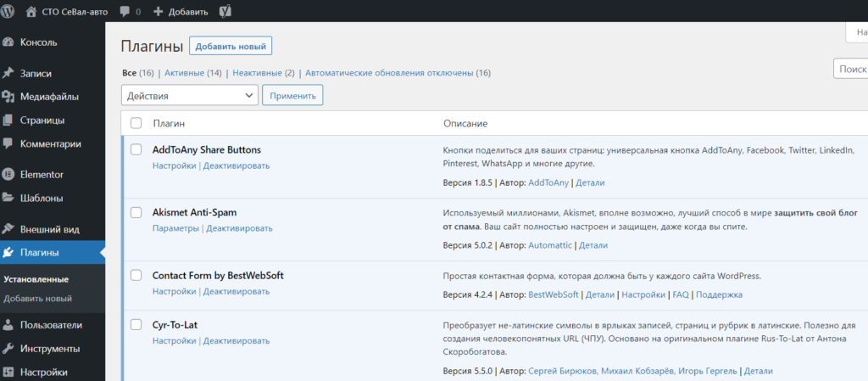The image size is (868, 381).
Task: Click the Страницы pages icon
Action: click(x=8, y=120)
